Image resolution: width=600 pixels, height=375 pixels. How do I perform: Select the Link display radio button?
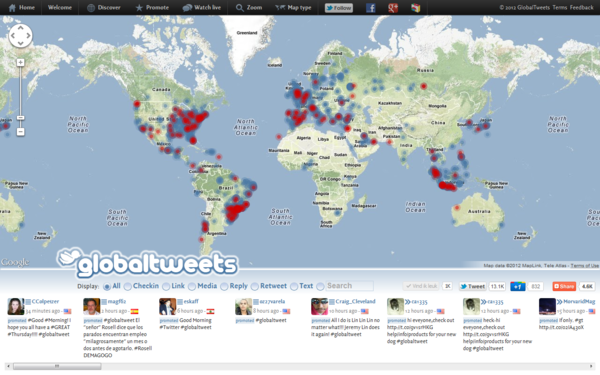click(166, 286)
